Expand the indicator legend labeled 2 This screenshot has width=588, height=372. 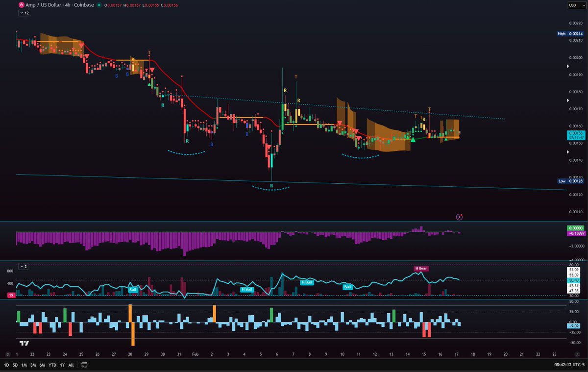click(24, 266)
